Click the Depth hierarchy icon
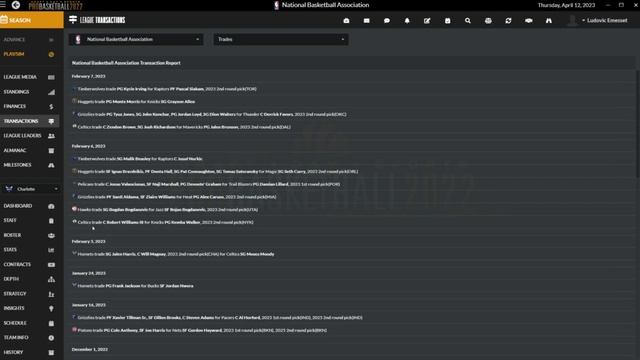This screenshot has height=360, width=640. coord(51,279)
